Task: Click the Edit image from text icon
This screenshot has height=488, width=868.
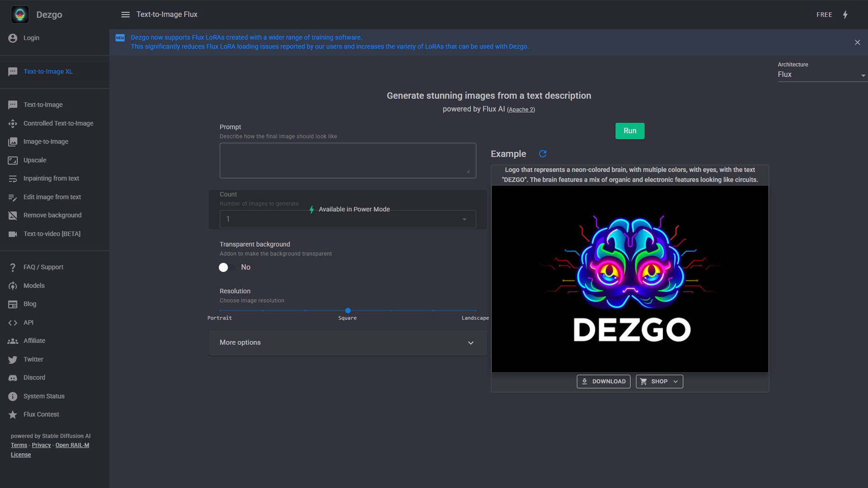Action: tap(13, 197)
